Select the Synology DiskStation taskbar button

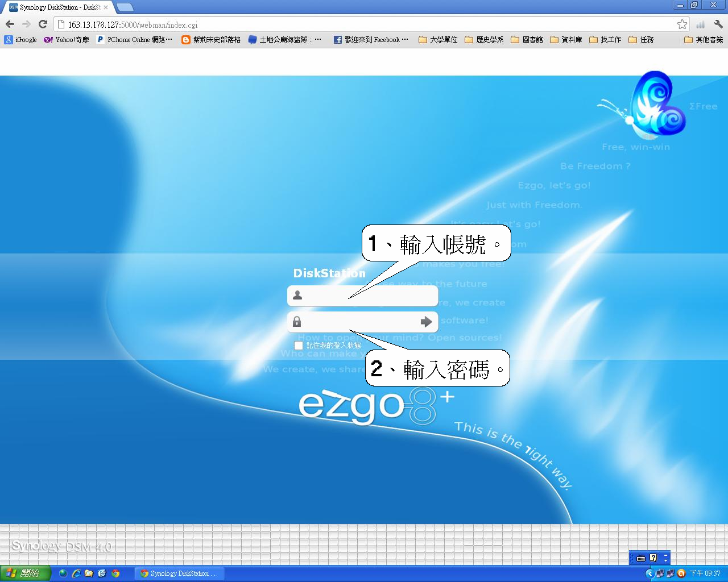tap(179, 573)
